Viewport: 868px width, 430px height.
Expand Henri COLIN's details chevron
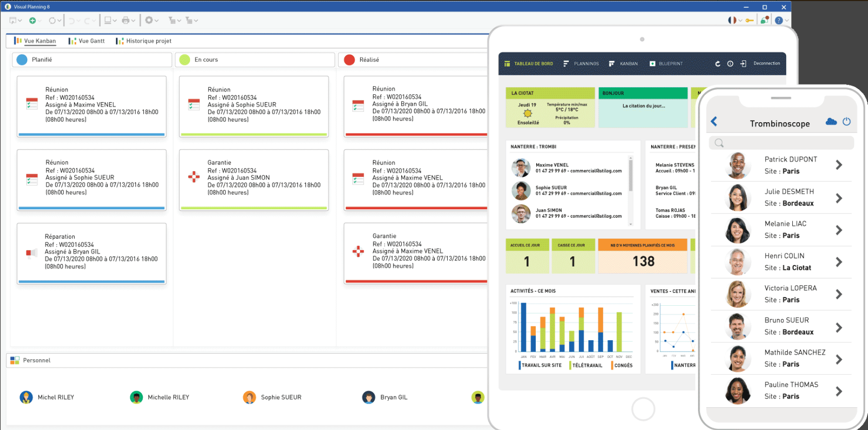(x=839, y=262)
